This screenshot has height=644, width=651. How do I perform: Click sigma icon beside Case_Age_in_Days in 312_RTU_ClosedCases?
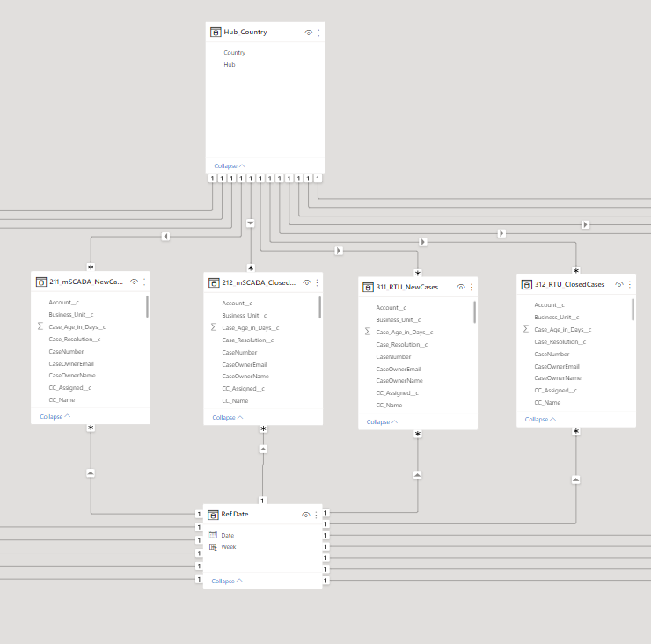525,329
